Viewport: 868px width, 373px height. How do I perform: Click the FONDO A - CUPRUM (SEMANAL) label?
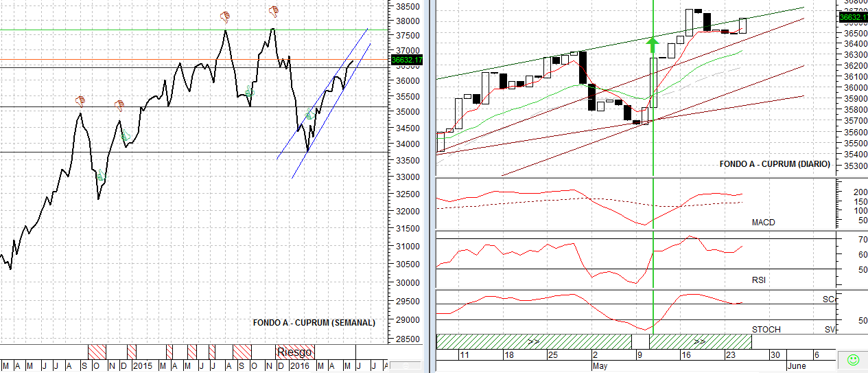[x=314, y=322]
